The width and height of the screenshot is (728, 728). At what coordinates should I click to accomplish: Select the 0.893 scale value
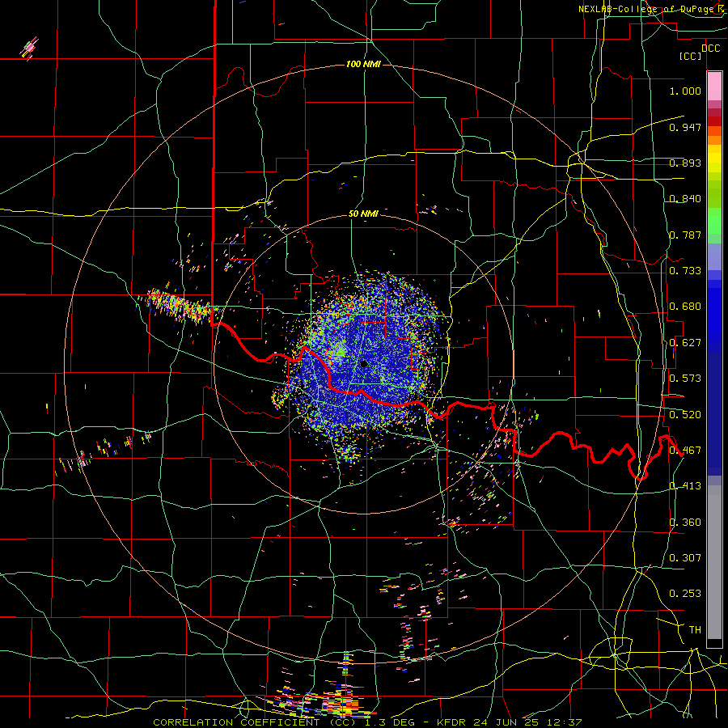pos(685,163)
